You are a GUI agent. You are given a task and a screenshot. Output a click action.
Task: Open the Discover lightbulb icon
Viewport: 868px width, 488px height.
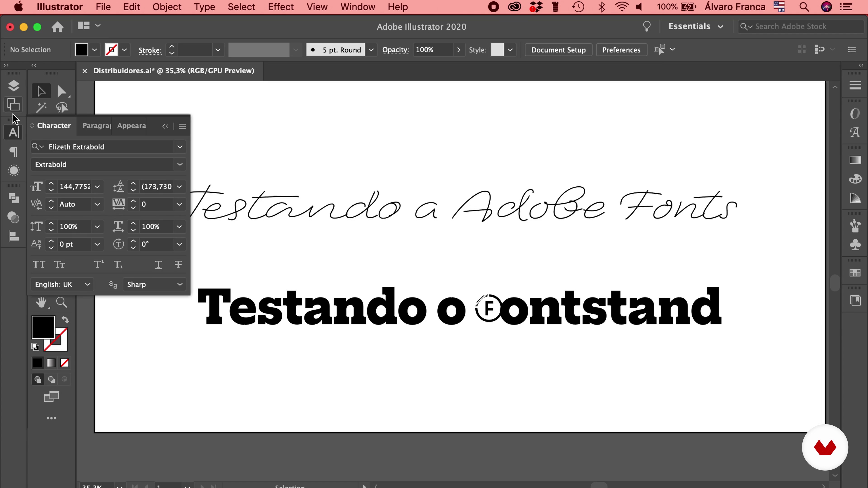coord(647,26)
